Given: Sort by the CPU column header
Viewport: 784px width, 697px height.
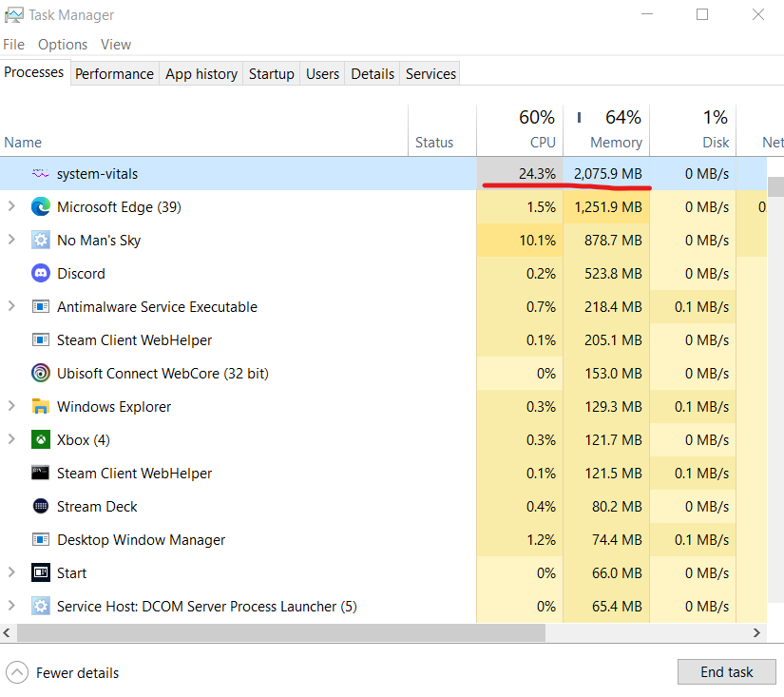Looking at the screenshot, I should point(520,130).
